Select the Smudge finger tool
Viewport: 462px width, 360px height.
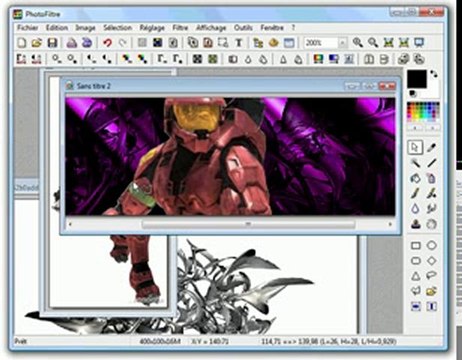click(432, 209)
